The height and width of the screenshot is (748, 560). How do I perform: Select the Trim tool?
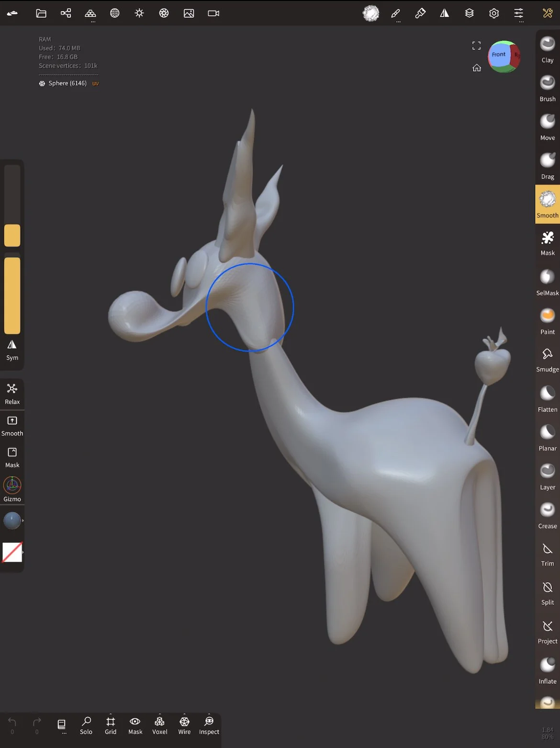[x=548, y=554]
